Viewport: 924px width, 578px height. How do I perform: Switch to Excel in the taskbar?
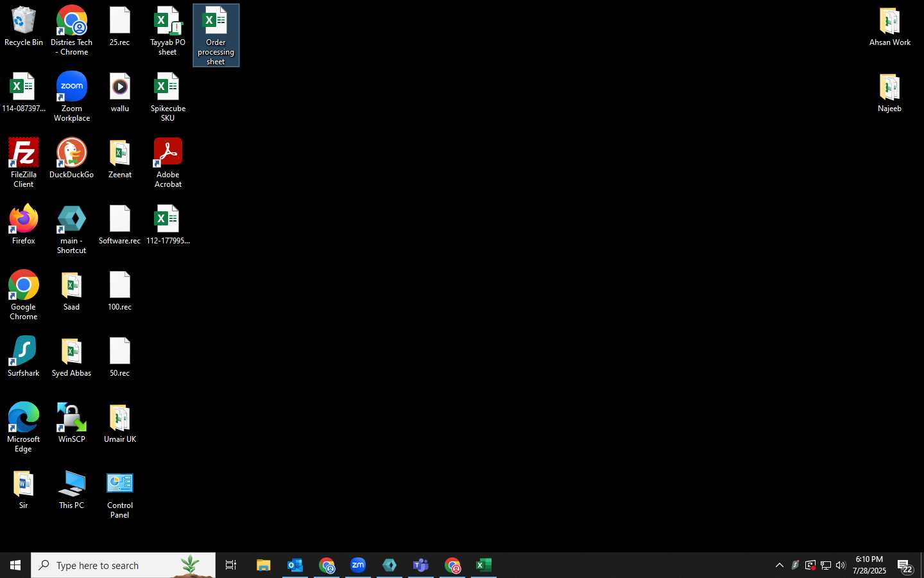click(484, 565)
